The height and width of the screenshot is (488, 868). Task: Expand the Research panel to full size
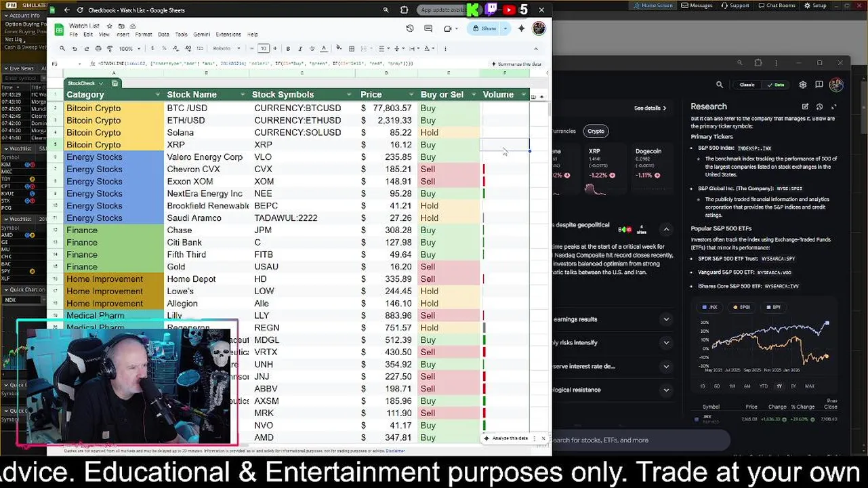(833, 106)
